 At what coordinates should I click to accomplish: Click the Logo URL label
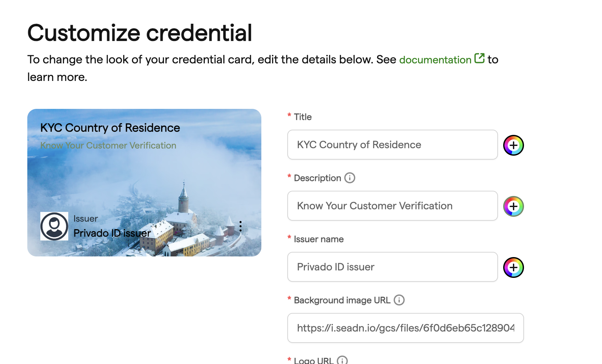[314, 360]
